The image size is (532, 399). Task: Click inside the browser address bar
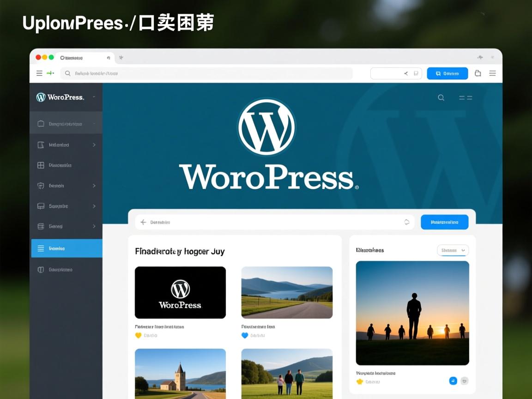[208, 73]
